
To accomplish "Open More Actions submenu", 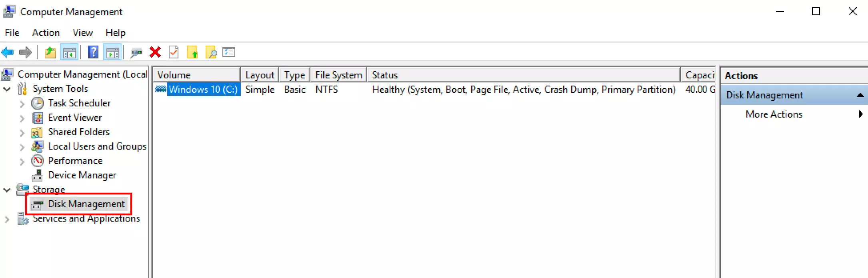I will click(774, 114).
